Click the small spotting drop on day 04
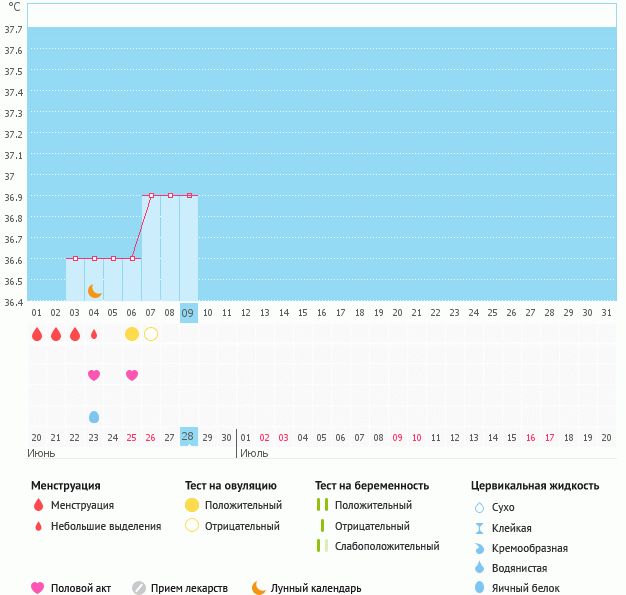Viewport: 626px width, 595px height. [x=94, y=334]
